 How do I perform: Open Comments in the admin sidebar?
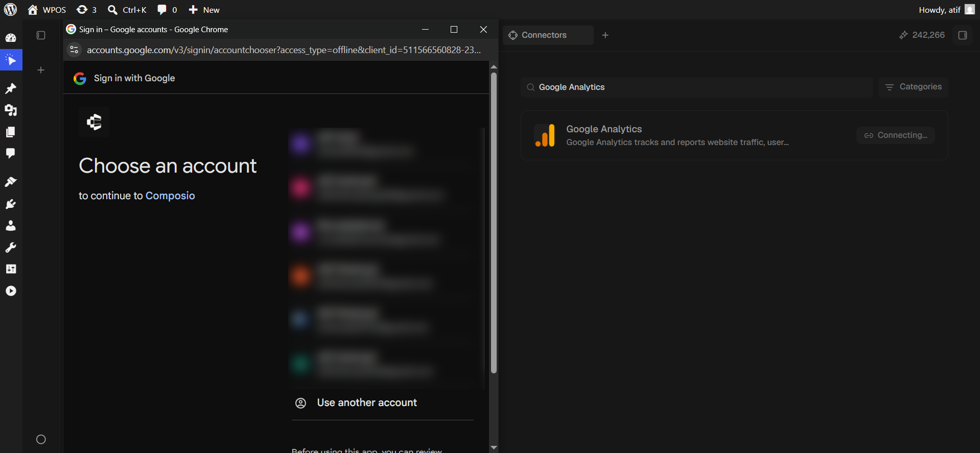11,153
